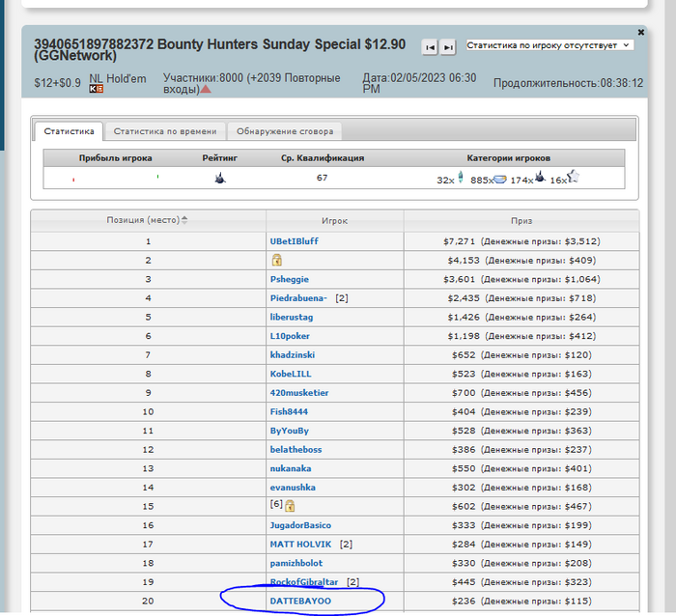
Task: Open player KobeLILL profile
Action: pyautogui.click(x=291, y=374)
